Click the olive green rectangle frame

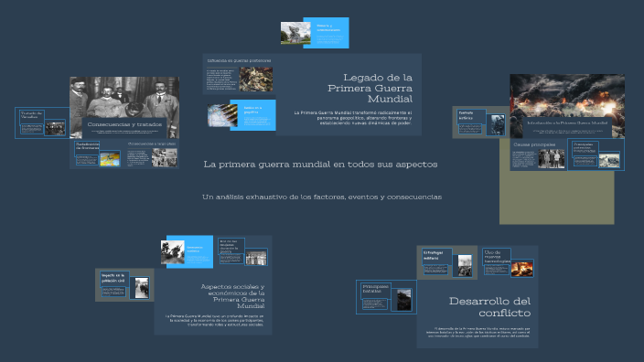coord(556,197)
